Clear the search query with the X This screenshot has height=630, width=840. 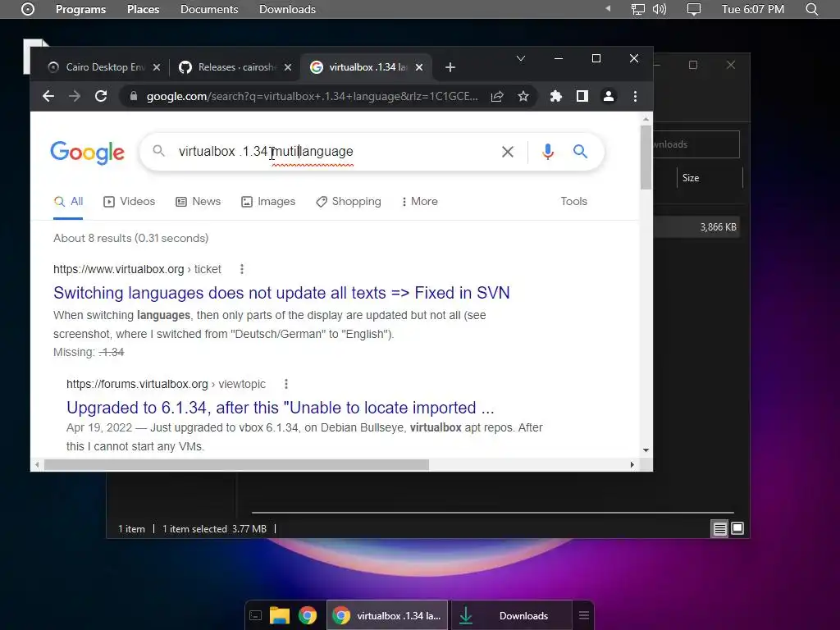tap(507, 152)
